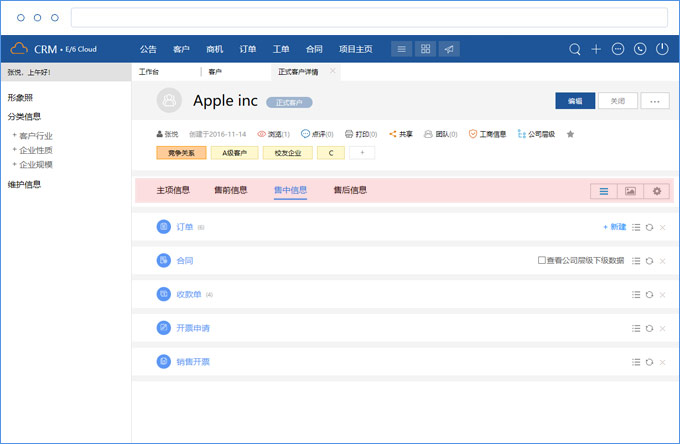Click the 竞争关系 orange tag

pos(181,153)
